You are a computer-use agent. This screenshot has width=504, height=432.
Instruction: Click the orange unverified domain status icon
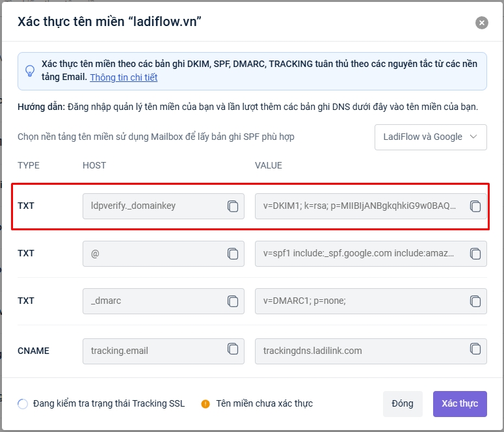click(x=206, y=404)
